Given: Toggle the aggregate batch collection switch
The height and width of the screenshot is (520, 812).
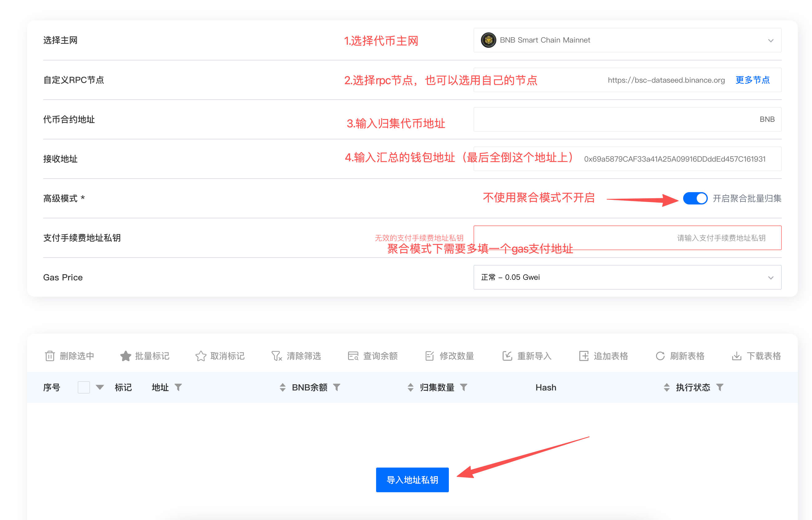Looking at the screenshot, I should pos(695,198).
